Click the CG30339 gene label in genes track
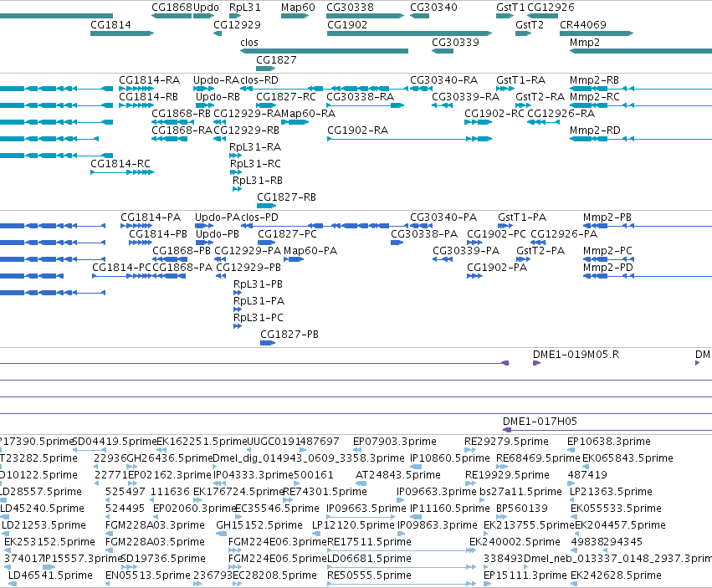Screen dimensions: 712x588 tap(455, 43)
